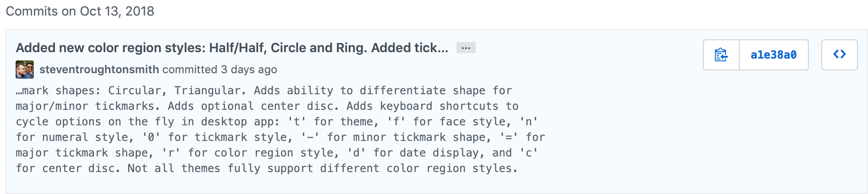Click the "cycle options on the fly" description line
This screenshot has height=194, width=868.
click(277, 122)
